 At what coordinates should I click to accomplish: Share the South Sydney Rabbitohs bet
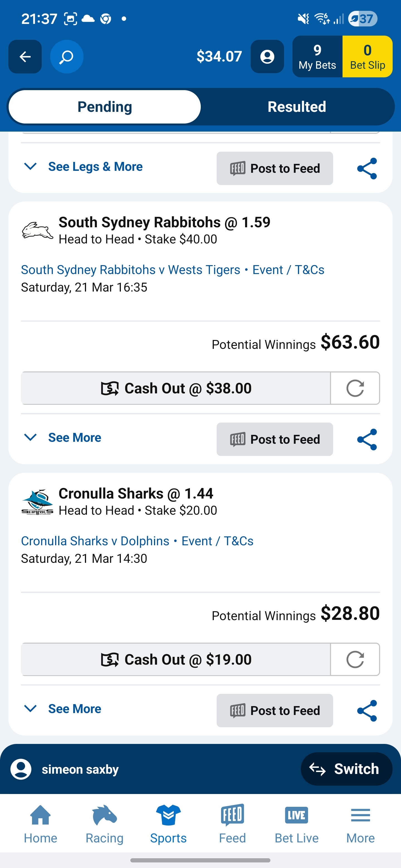[366, 439]
